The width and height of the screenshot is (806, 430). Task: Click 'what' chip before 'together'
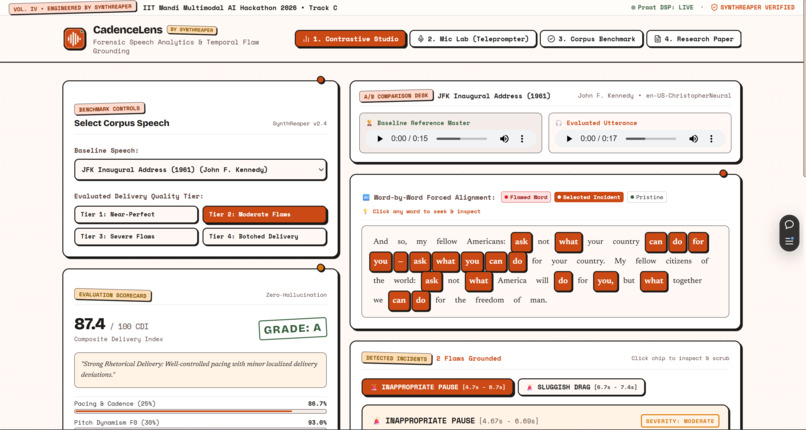654,281
